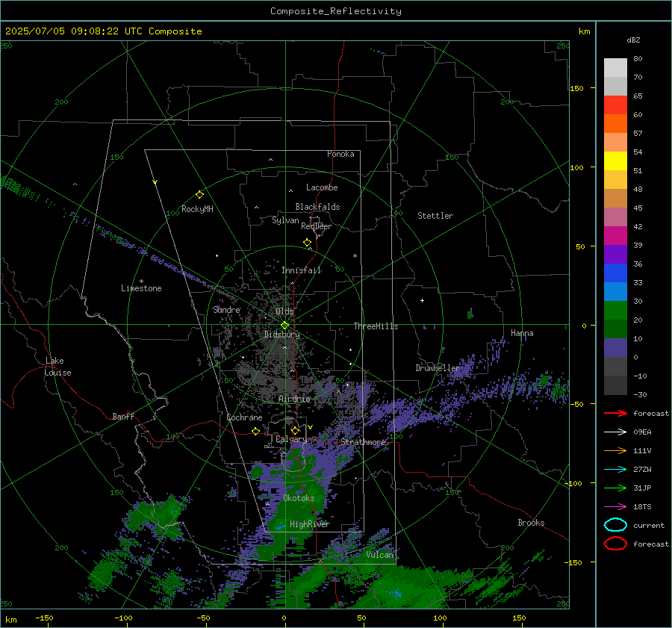Image resolution: width=672 pixels, height=628 pixels.
Task: Click the yellow diamond marker above Calgary
Action: click(295, 430)
